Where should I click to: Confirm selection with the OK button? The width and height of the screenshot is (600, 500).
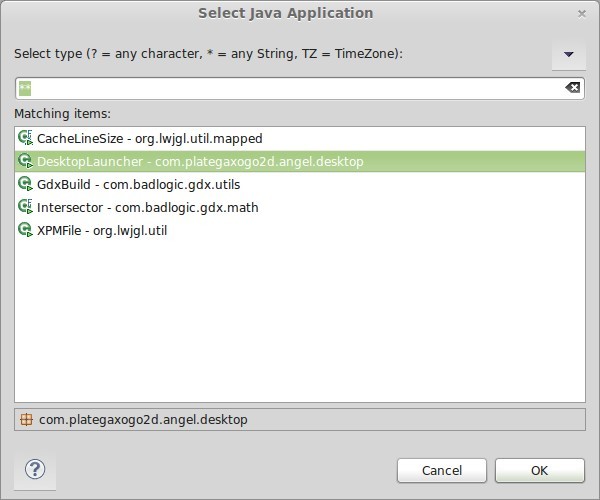pos(540,470)
